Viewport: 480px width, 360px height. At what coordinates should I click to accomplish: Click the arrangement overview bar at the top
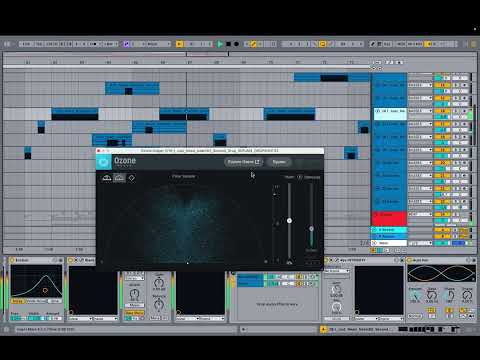[240, 54]
